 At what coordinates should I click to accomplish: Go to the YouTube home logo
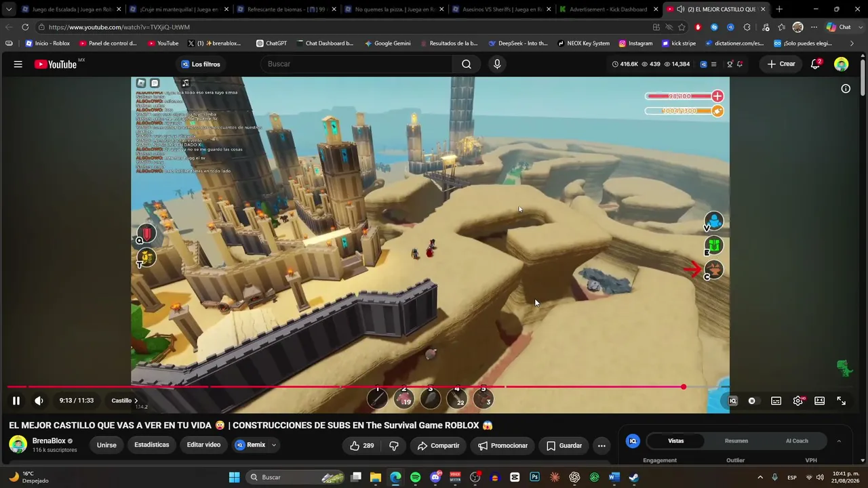[56, 64]
